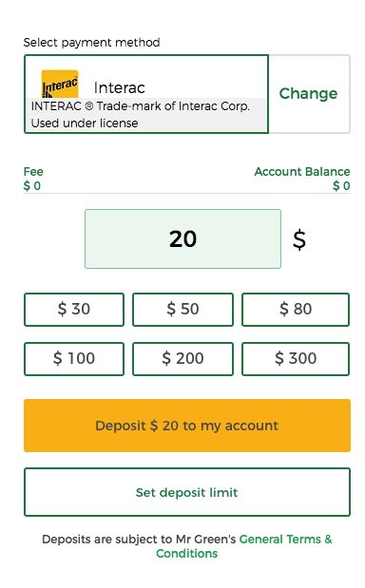Click the Select payment method heading
Image resolution: width=365 pixels, height=588 pixels.
point(91,43)
